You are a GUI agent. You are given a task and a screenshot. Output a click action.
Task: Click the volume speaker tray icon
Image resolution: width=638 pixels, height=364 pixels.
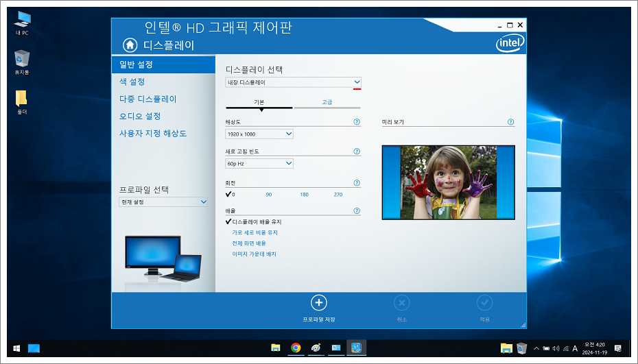click(556, 348)
